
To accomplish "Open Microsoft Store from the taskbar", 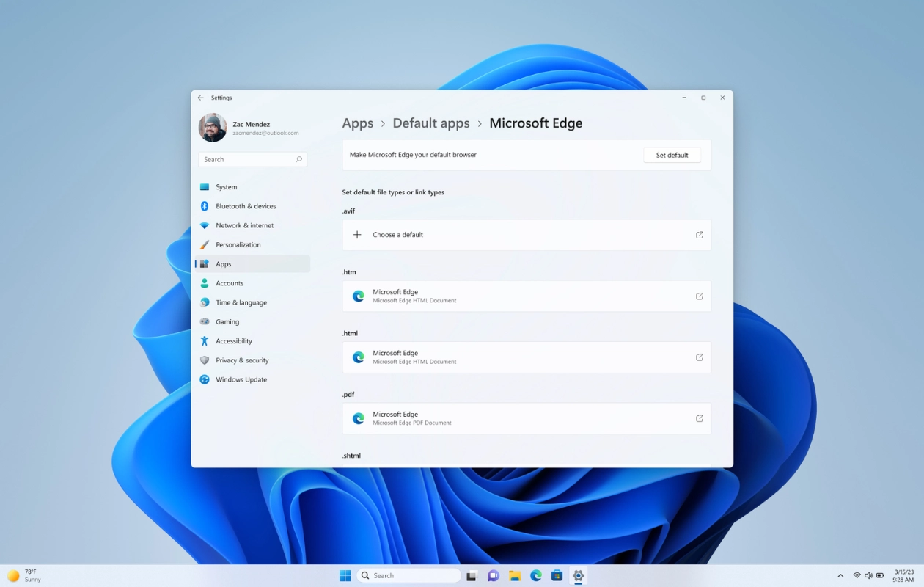I will 557,575.
